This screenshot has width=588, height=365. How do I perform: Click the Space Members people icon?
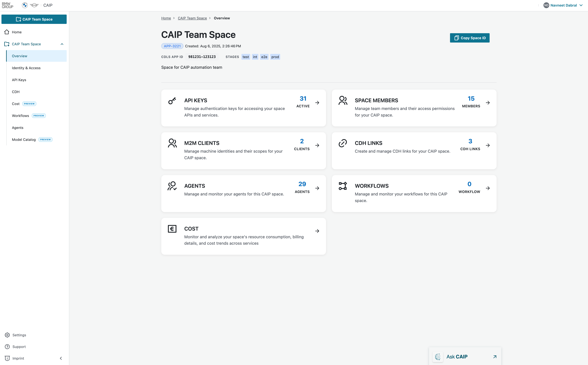tap(343, 100)
